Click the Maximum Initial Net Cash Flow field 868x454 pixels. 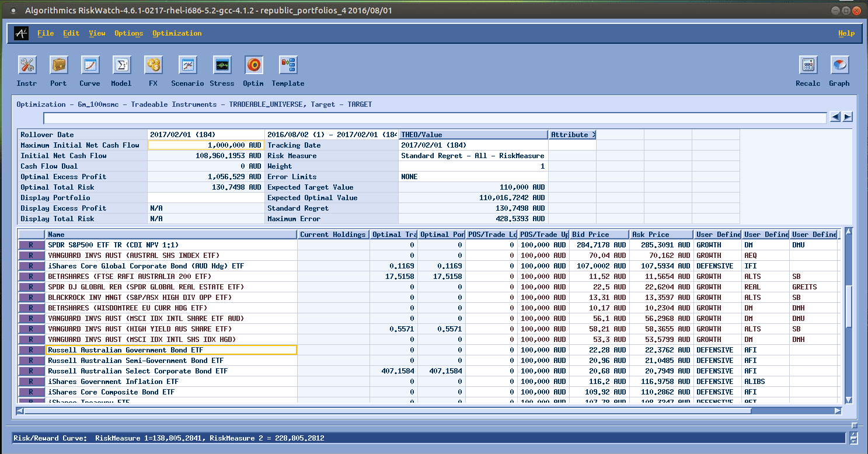pyautogui.click(x=206, y=145)
